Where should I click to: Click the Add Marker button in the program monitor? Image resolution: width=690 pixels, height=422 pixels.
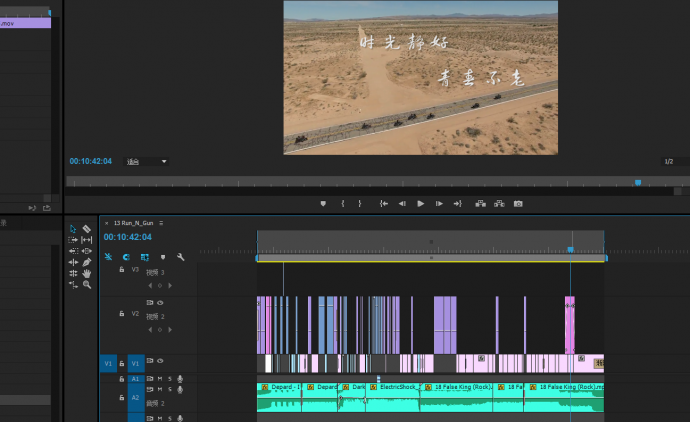pyautogui.click(x=323, y=203)
